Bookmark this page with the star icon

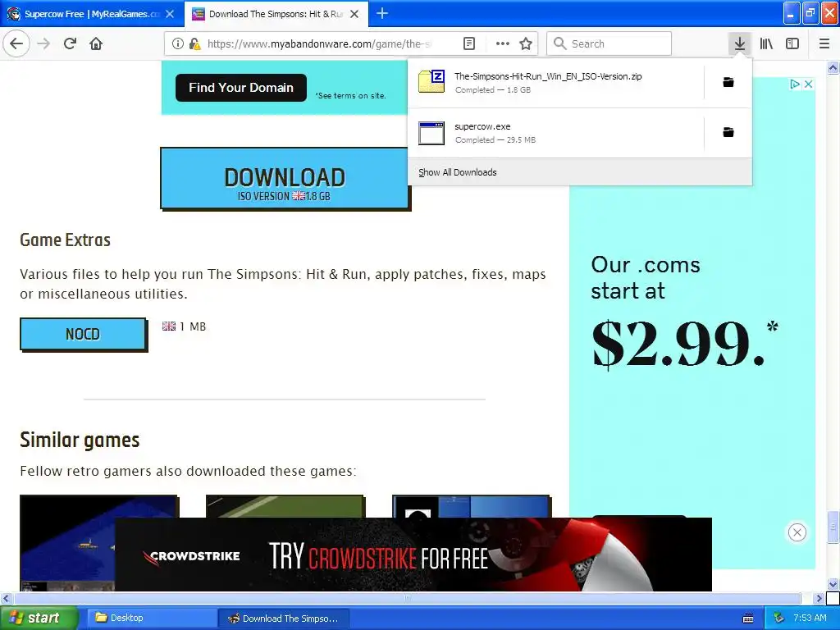tap(526, 43)
